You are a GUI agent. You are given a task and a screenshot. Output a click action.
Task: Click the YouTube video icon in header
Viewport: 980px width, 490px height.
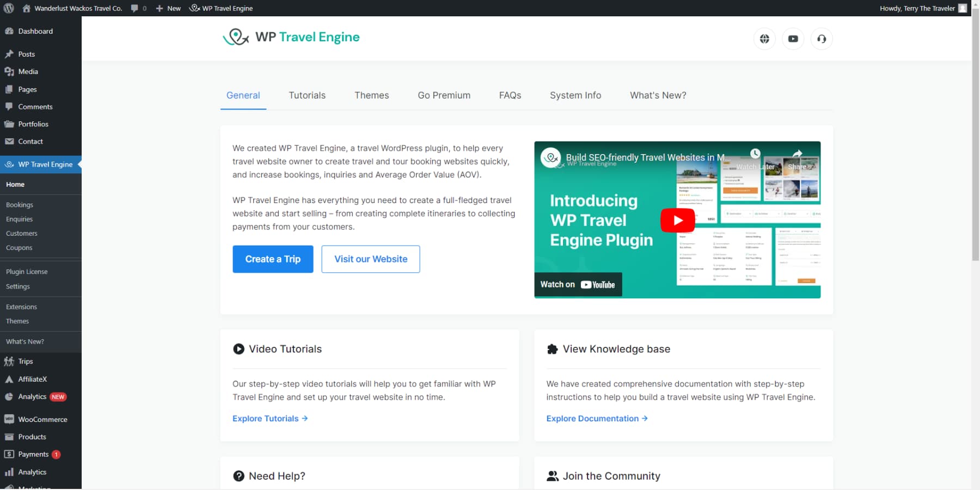point(793,39)
